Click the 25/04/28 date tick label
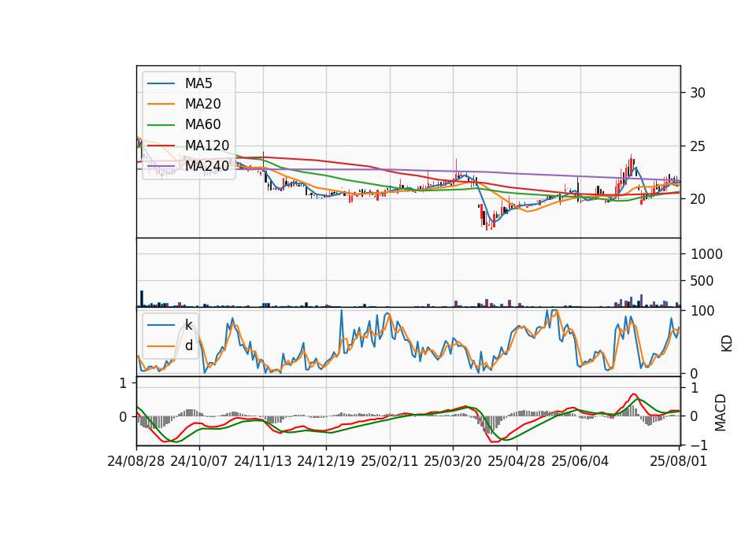 tap(517, 461)
